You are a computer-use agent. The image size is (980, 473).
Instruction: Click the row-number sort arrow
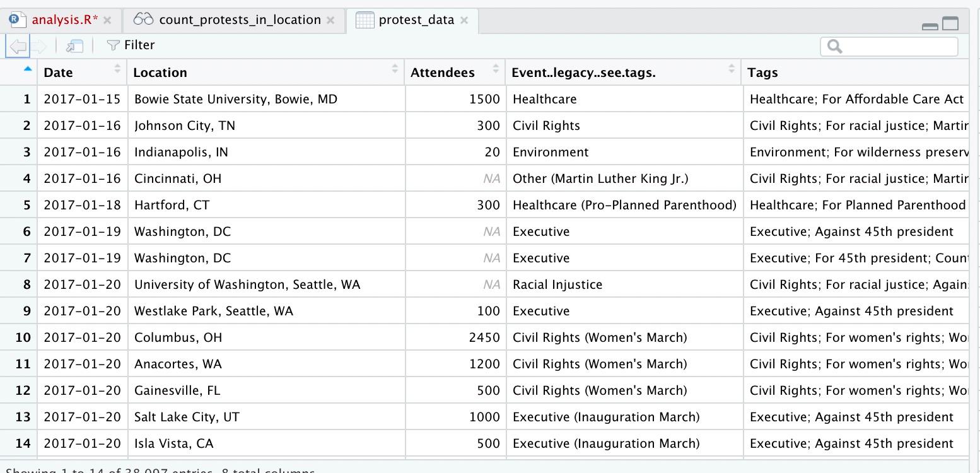[28, 69]
